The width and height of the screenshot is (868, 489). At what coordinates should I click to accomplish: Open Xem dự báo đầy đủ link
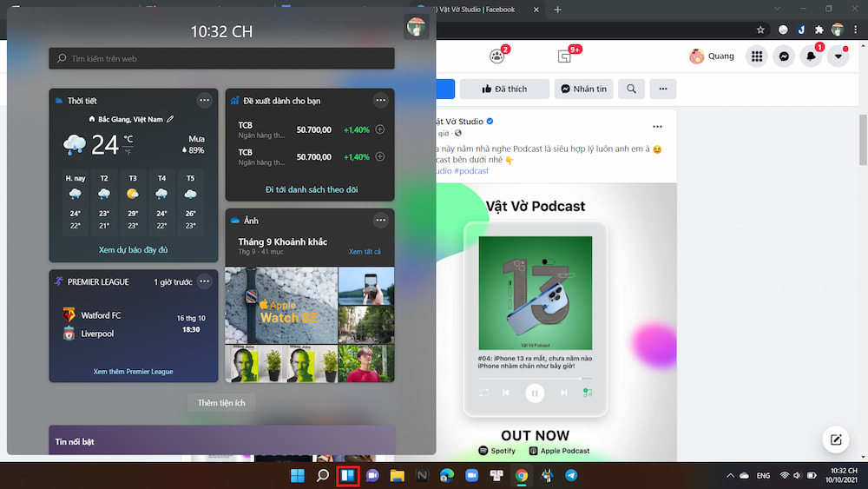[133, 250]
